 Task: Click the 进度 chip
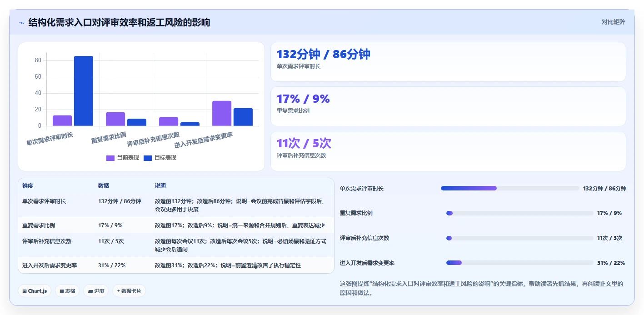(96, 291)
